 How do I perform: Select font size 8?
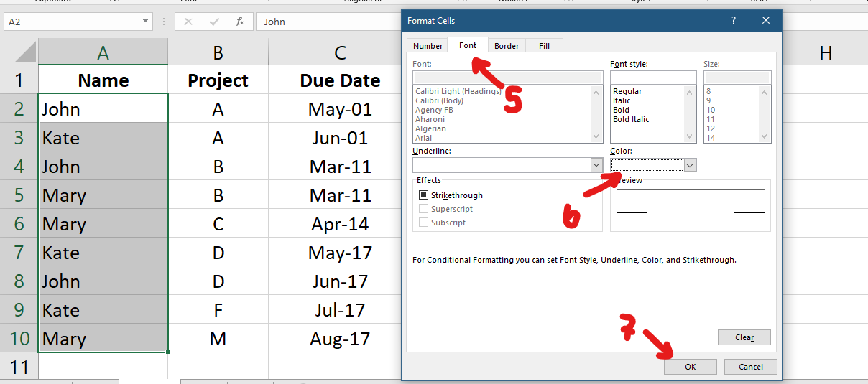708,91
